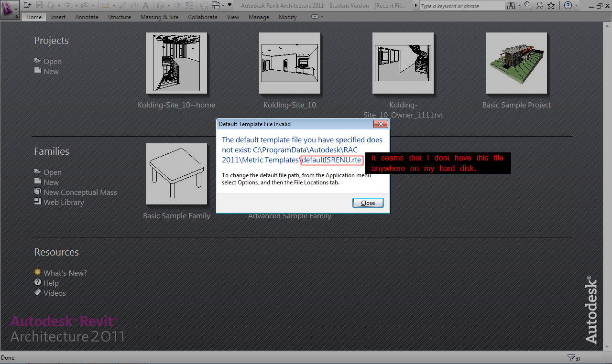
Task: Go to the Collaborate ribbon tab
Action: 202,17
